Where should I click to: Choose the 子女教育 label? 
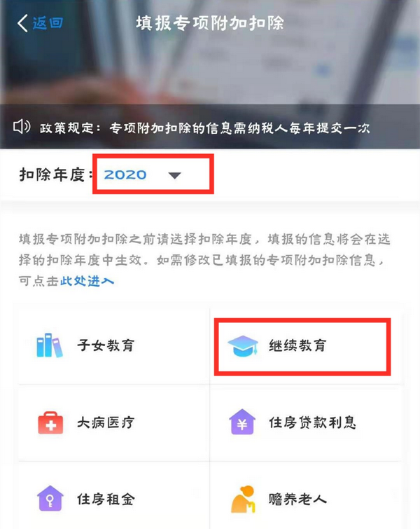tap(106, 345)
